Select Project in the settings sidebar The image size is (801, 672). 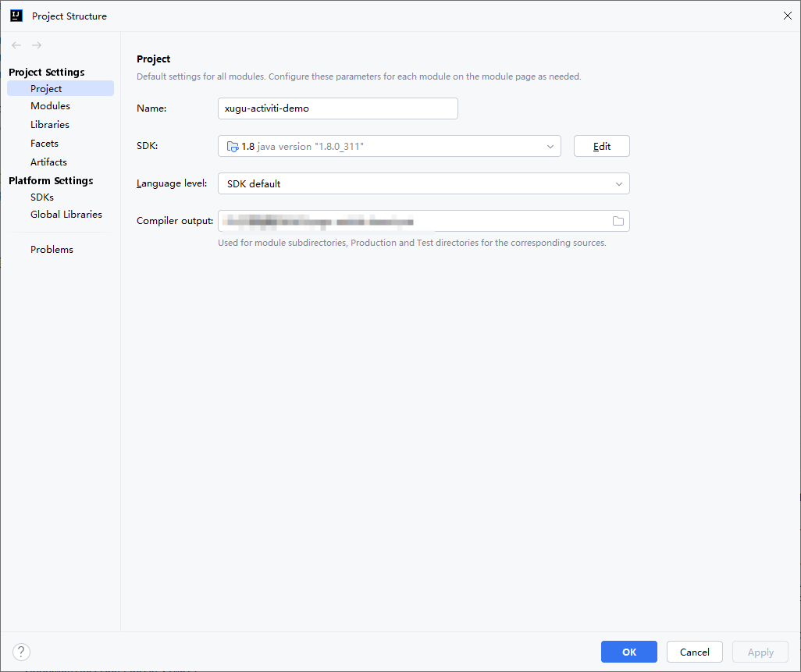(x=46, y=89)
